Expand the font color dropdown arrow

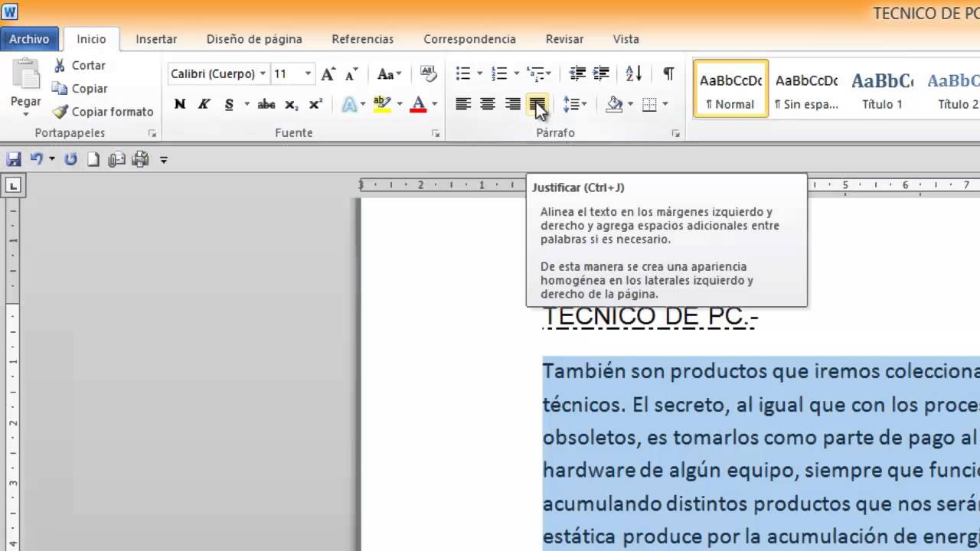point(434,104)
